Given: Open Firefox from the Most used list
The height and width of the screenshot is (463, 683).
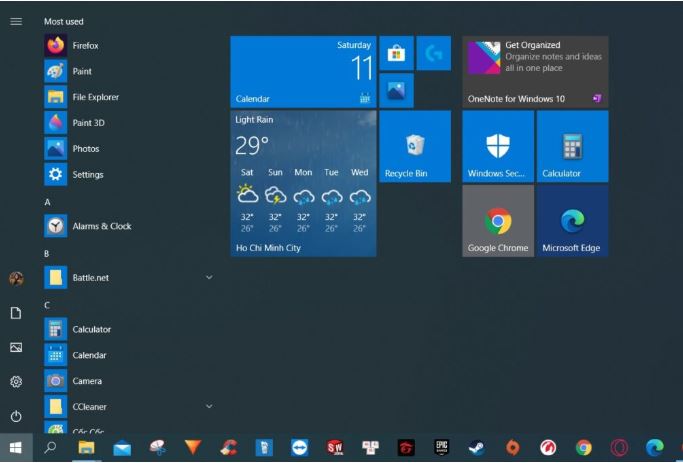Looking at the screenshot, I should click(x=128, y=45).
